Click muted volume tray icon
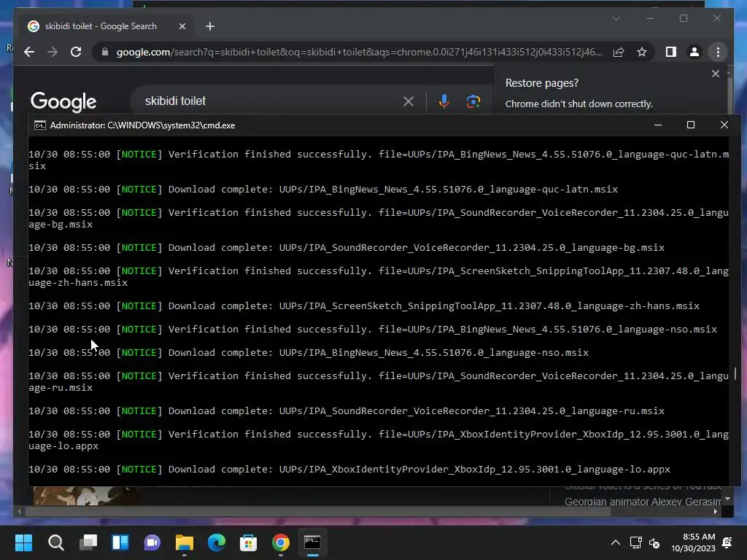Screen dimensions: 747x560 pos(654,542)
